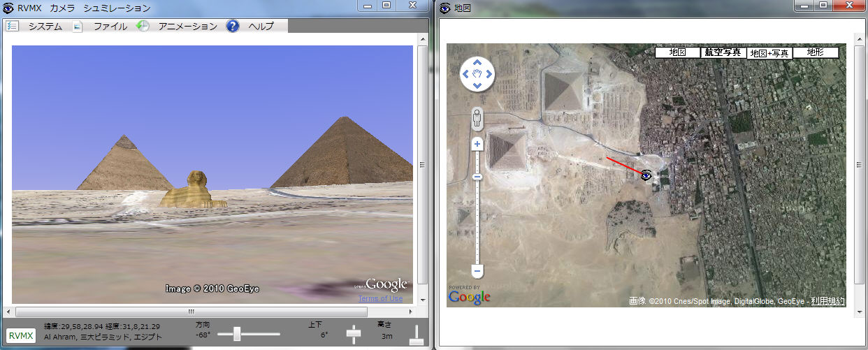This screenshot has width=868, height=350.
Task: Switch map to 地図 view
Action: point(677,52)
